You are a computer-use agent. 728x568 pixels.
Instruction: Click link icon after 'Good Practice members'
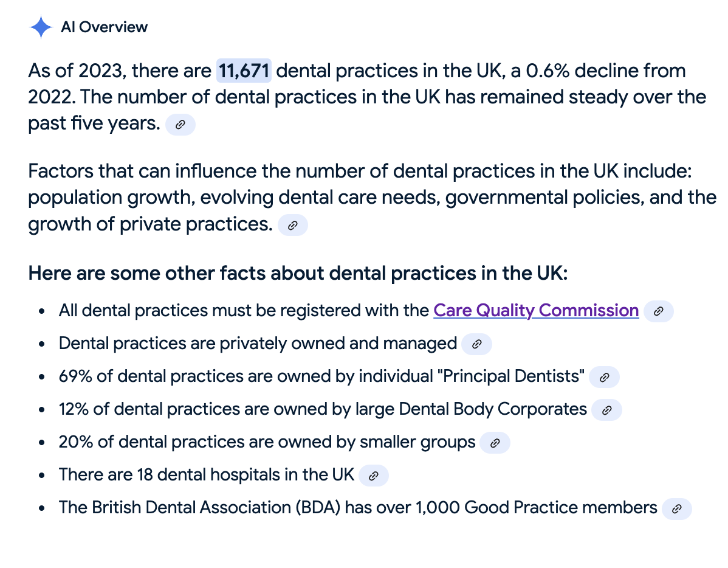pos(676,508)
